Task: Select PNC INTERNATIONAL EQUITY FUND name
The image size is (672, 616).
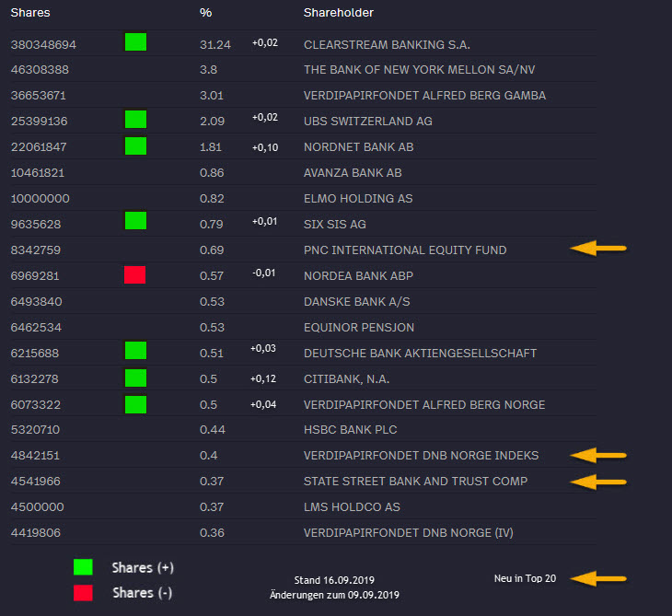Action: click(x=405, y=250)
